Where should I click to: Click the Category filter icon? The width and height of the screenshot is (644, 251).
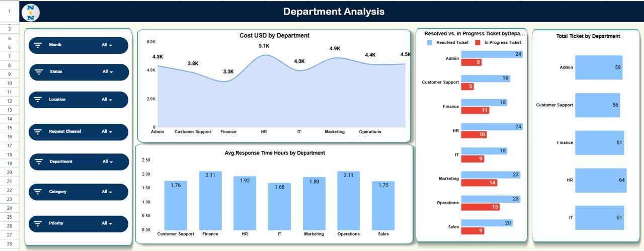38,192
